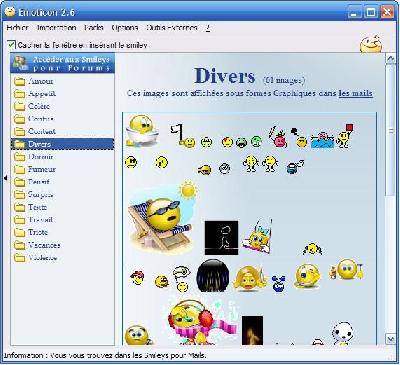Open the Options menu
This screenshot has width=400, height=365.
pos(124,28)
